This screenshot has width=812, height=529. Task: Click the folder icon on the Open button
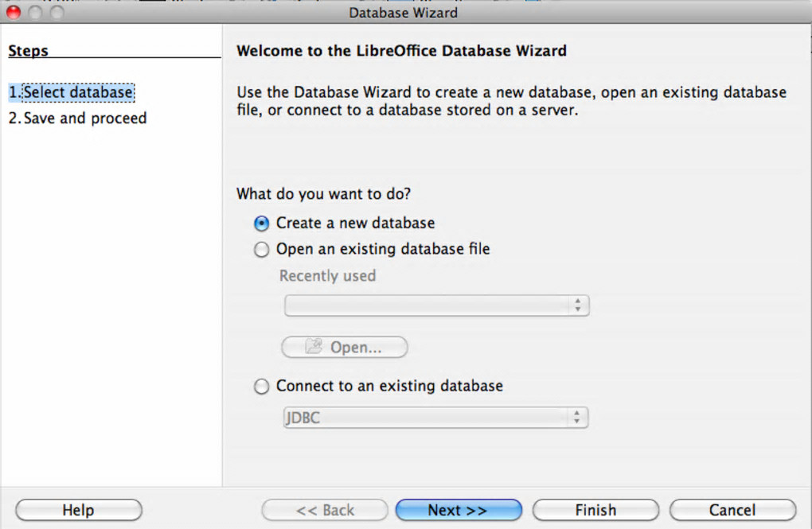coord(314,347)
